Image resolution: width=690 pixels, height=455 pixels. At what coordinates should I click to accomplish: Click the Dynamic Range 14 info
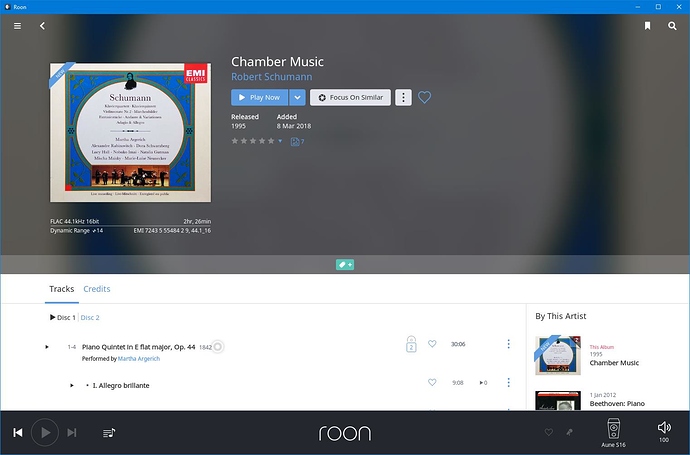point(77,231)
